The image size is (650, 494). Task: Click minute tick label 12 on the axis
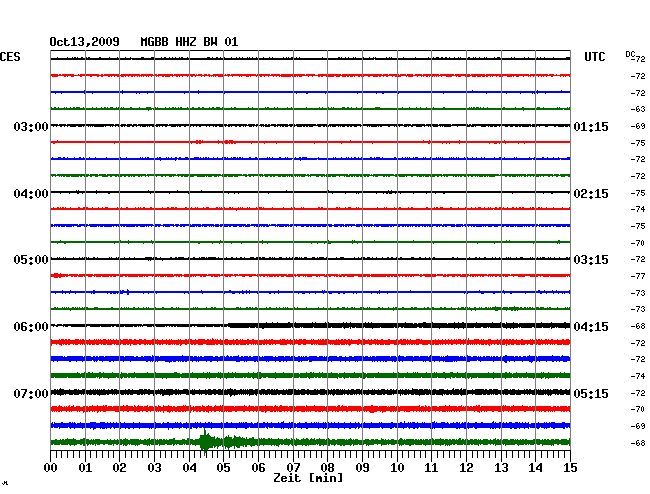[x=466, y=467]
